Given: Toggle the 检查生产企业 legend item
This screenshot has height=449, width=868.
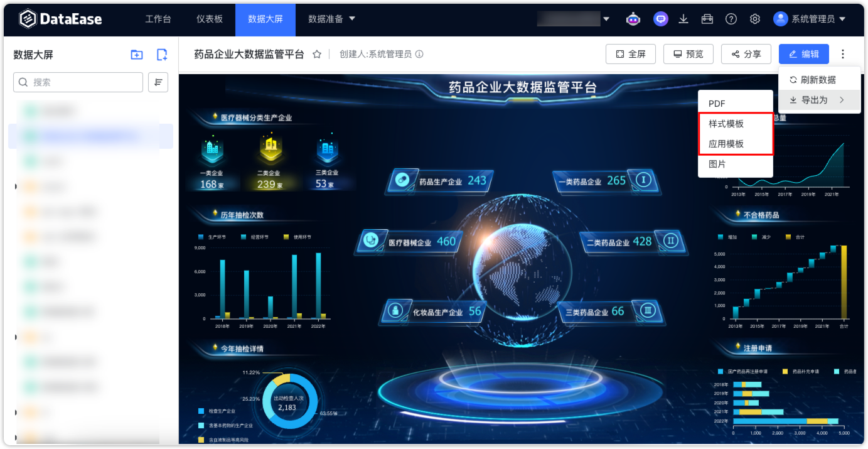Looking at the screenshot, I should click(x=217, y=411).
